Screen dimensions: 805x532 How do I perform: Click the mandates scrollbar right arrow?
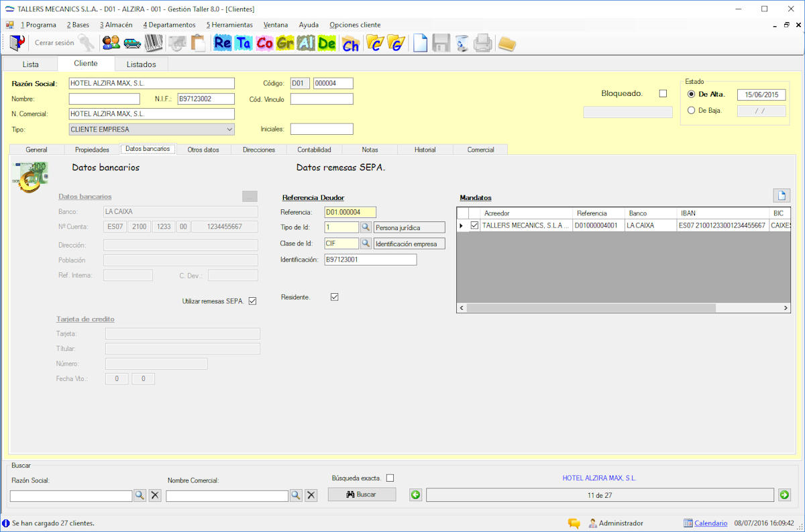786,308
